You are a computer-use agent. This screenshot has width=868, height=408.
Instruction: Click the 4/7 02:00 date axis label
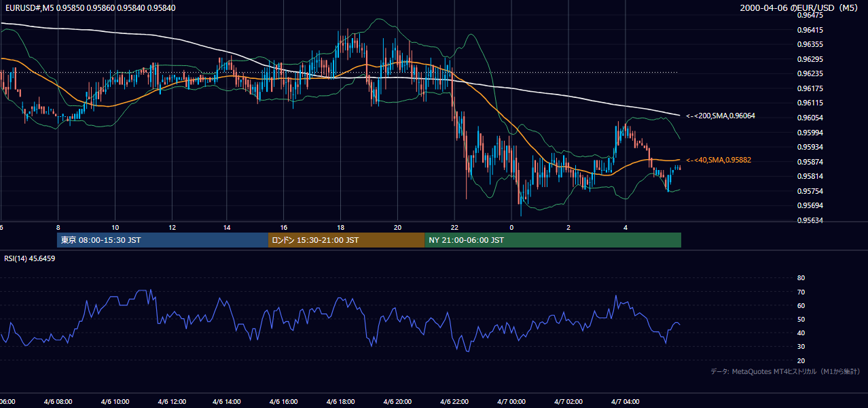(568, 401)
